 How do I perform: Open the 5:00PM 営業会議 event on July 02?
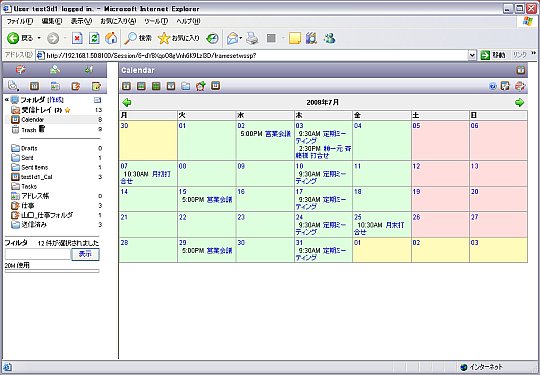click(266, 134)
